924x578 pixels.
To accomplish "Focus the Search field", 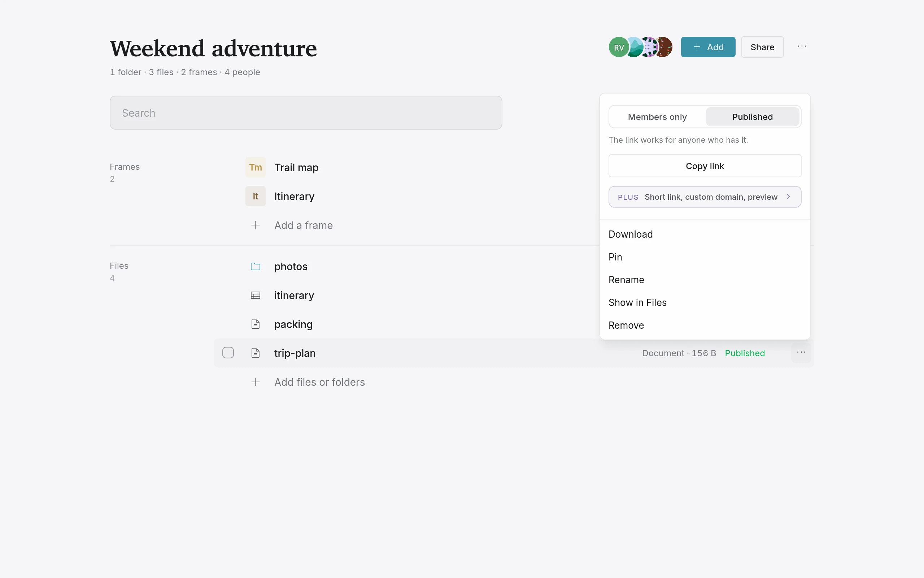I will coord(306,113).
